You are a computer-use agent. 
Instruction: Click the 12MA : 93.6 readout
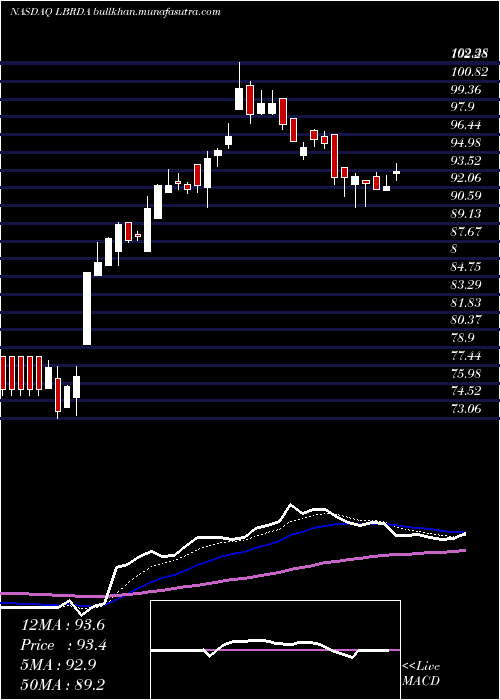(63, 625)
